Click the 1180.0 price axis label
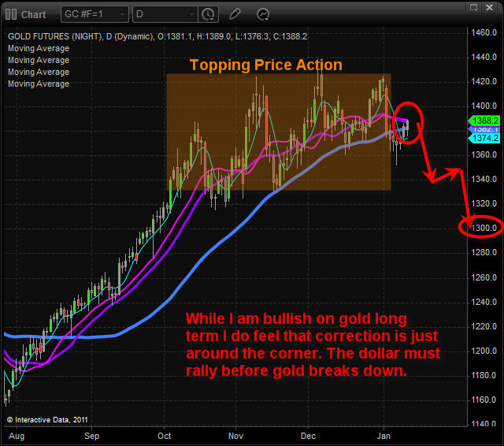The width and height of the screenshot is (504, 446). tap(484, 375)
